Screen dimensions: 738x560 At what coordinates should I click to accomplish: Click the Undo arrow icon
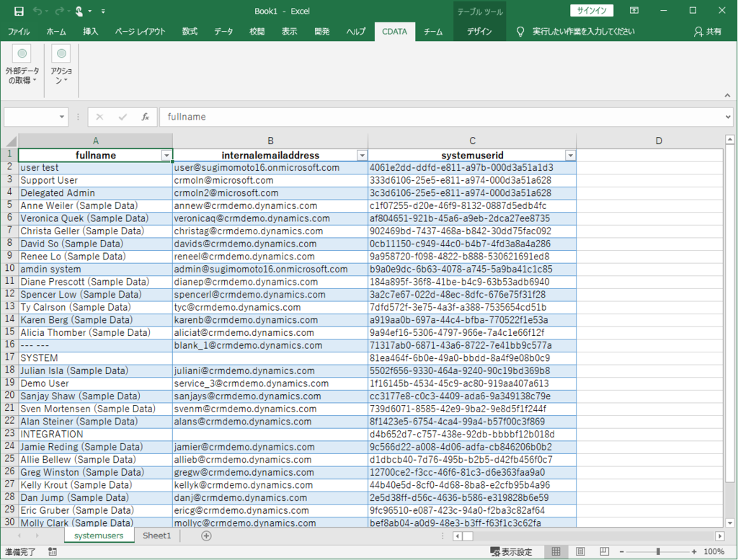(37, 11)
